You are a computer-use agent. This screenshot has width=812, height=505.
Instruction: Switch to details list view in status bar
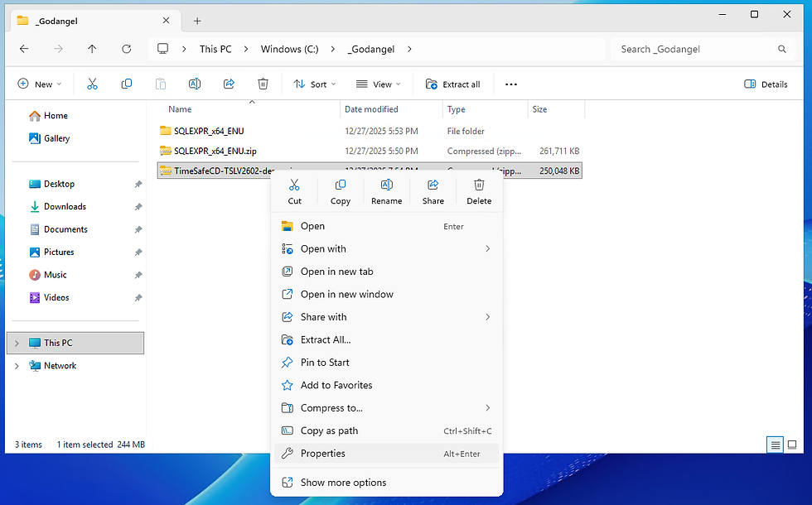775,445
